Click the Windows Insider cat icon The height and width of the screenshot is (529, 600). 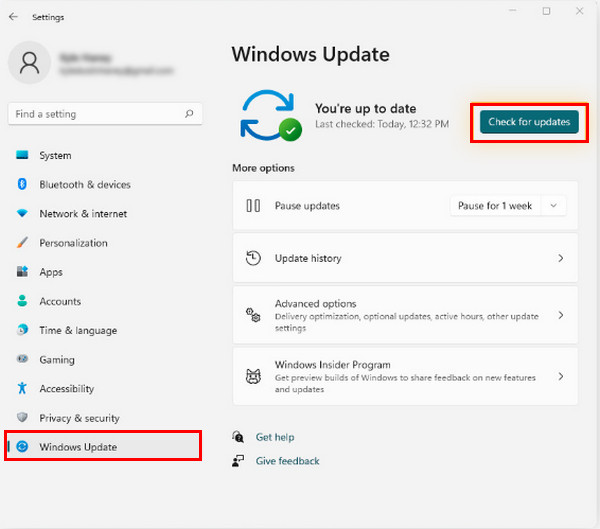253,377
